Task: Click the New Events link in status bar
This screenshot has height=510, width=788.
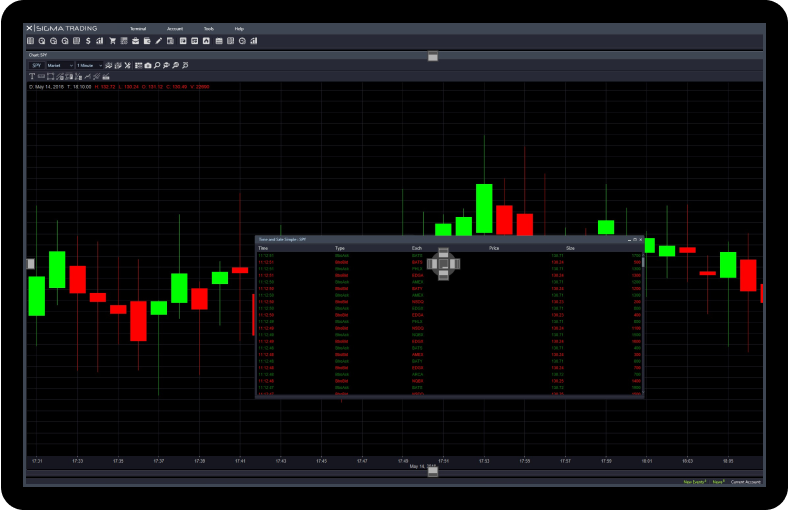Action: (693, 482)
